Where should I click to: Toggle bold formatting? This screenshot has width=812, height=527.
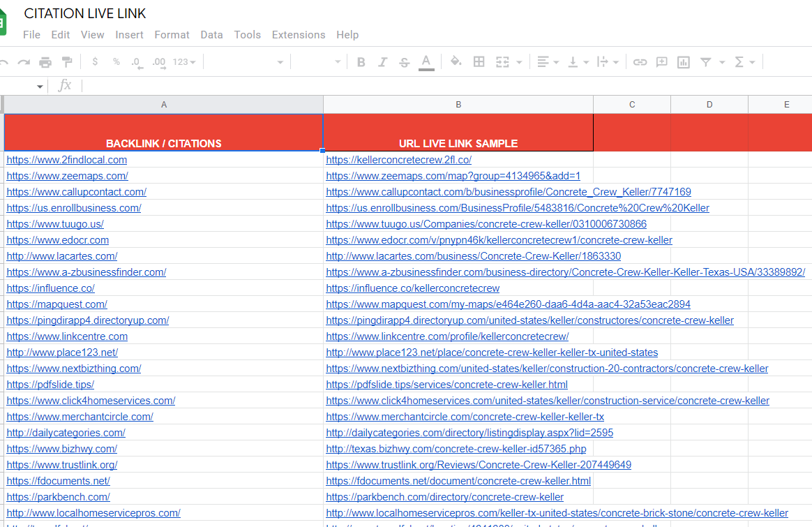pyautogui.click(x=361, y=62)
